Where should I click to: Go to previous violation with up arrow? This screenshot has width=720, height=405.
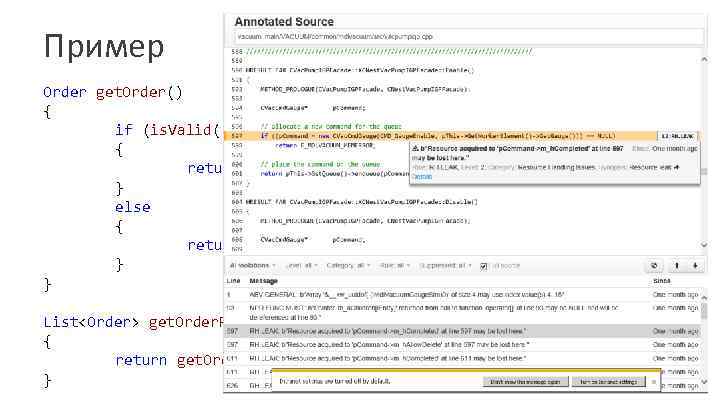tap(676, 265)
